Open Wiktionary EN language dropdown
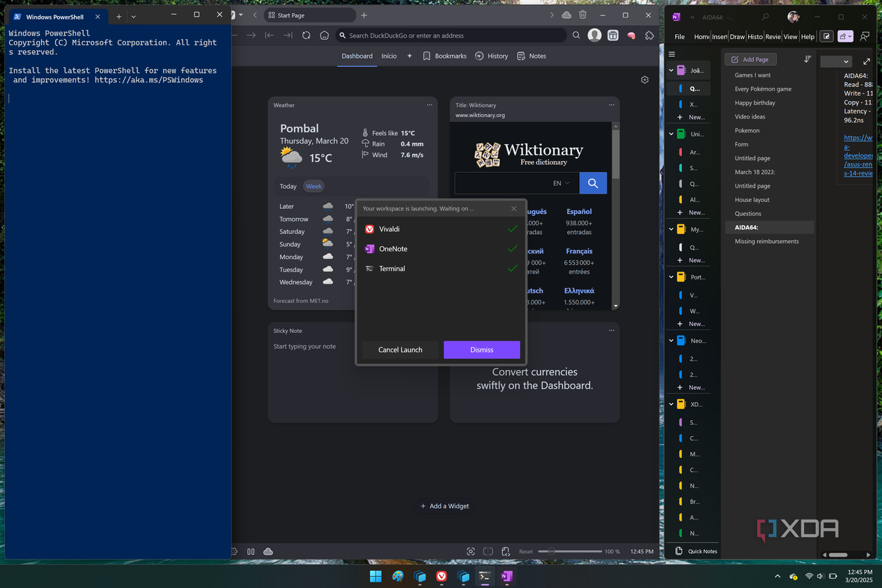Viewport: 882px width, 588px height. point(562,183)
